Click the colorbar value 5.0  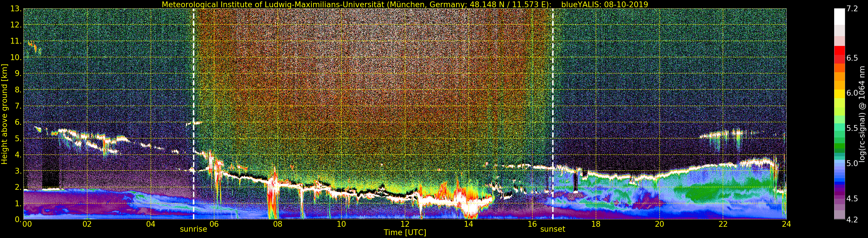852,163
